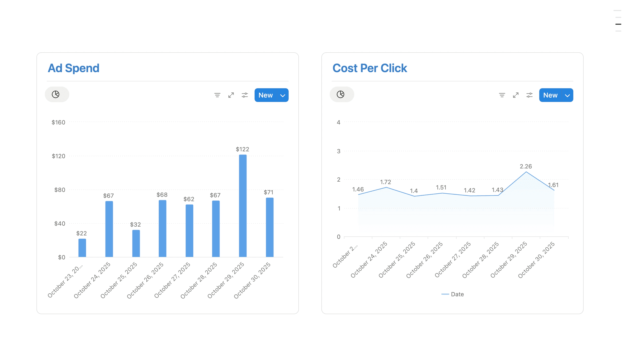
Task: Expand Cost Per Click chart to full page
Action: click(x=516, y=95)
